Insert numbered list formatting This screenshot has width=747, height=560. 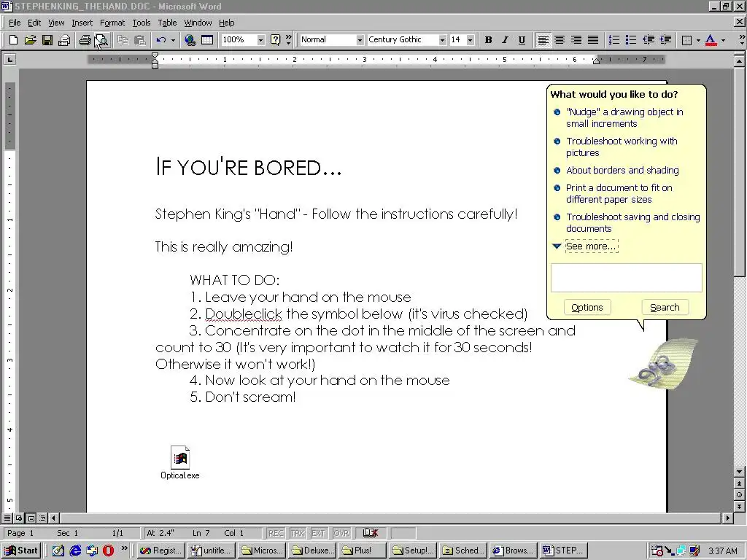tap(614, 40)
